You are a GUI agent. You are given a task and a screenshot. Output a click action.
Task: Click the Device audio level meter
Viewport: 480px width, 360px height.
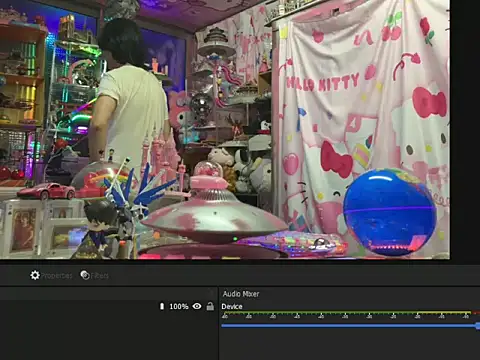pos(350,315)
